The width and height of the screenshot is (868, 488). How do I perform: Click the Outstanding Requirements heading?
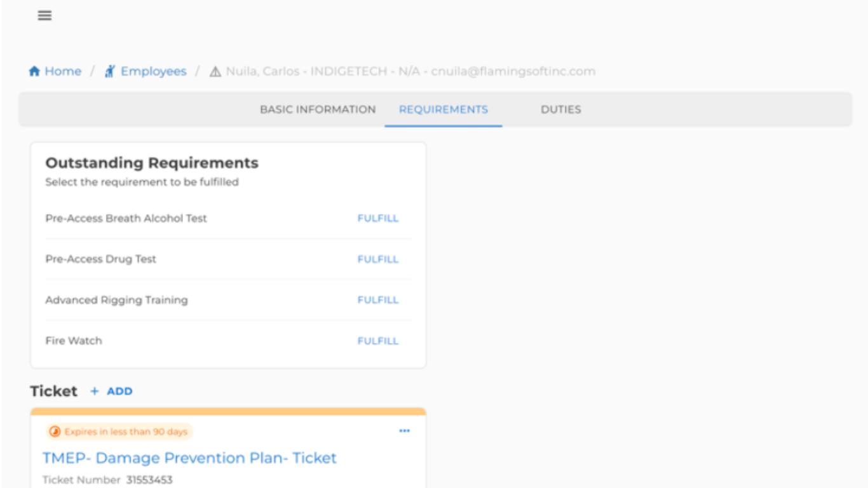pyautogui.click(x=152, y=163)
